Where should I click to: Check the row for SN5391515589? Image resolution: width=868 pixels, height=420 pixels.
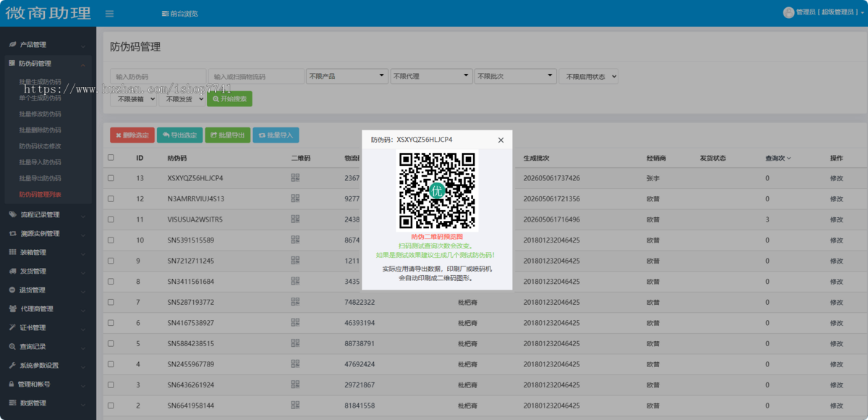coord(111,240)
